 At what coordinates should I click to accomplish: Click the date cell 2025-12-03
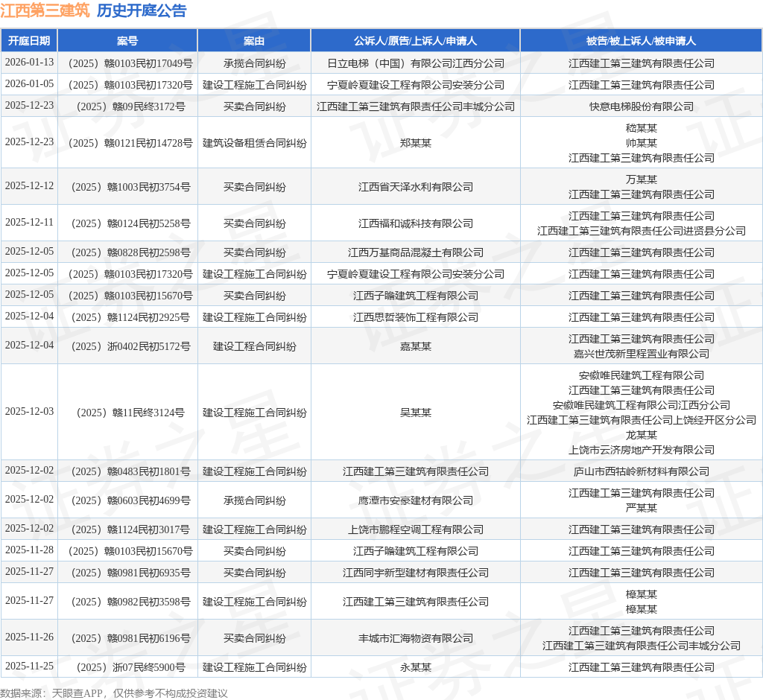tap(29, 412)
